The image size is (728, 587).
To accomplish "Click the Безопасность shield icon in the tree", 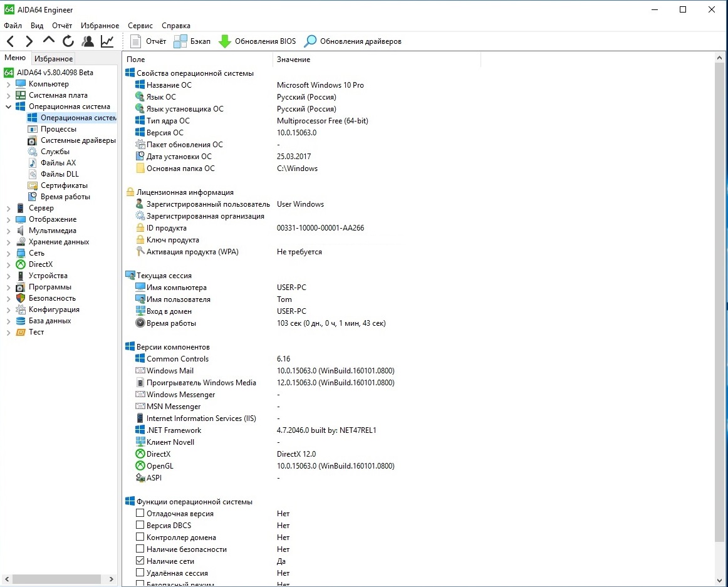I will 21,298.
